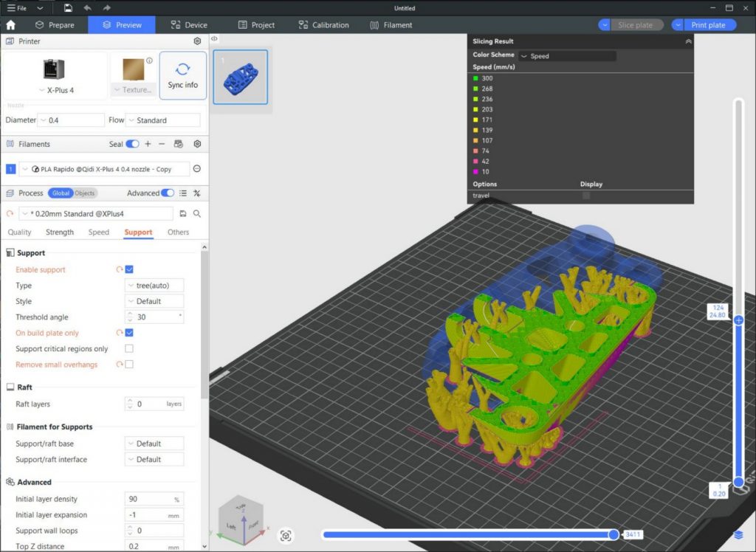Click the layers icon at bottom right
756x552 pixels.
pyautogui.click(x=738, y=534)
